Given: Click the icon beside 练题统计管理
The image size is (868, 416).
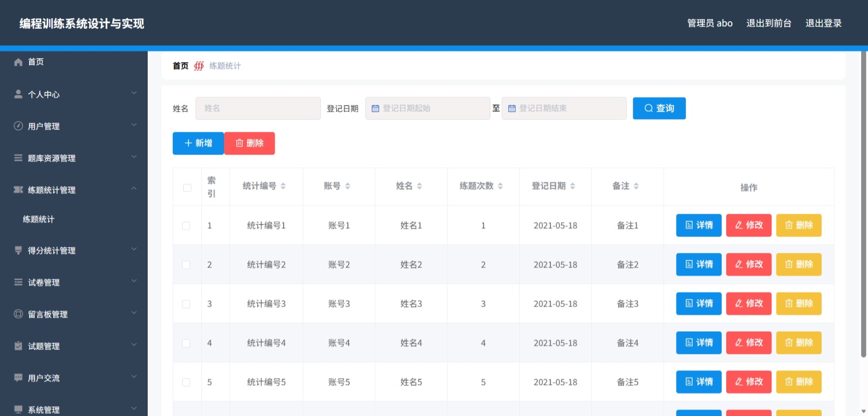Looking at the screenshot, I should click(x=18, y=190).
